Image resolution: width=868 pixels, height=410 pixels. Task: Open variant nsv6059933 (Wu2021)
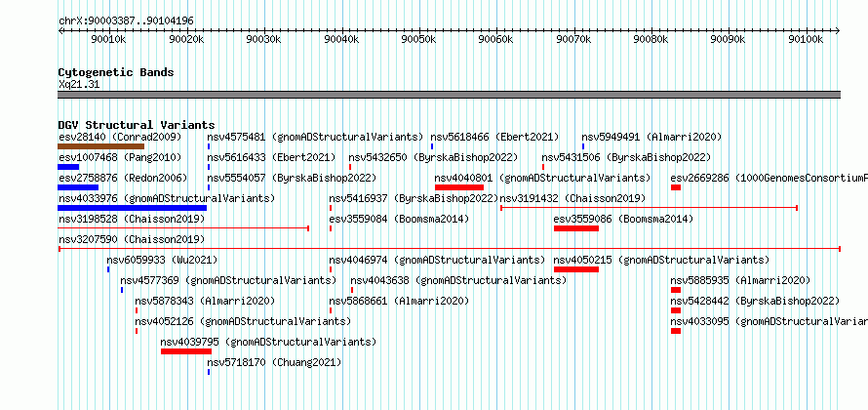pos(162,260)
